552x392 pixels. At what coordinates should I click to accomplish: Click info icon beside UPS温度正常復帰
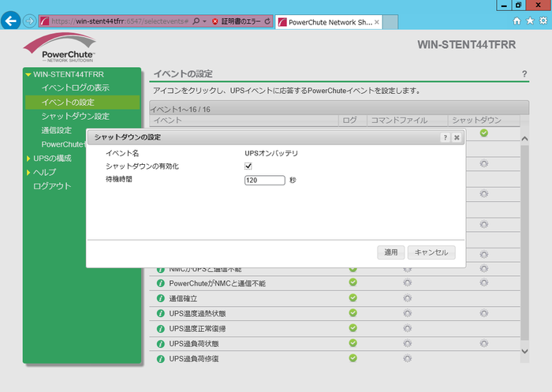pyautogui.click(x=161, y=329)
